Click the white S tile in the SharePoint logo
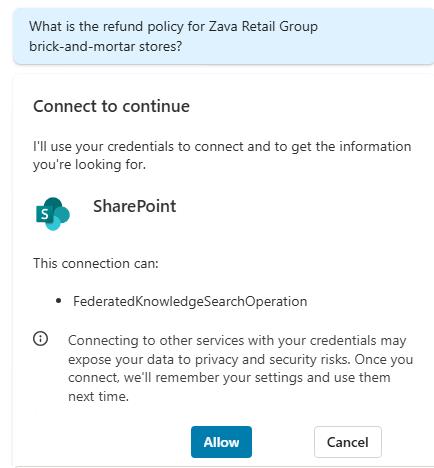Viewport: 434px width, 468px height. coord(44,214)
